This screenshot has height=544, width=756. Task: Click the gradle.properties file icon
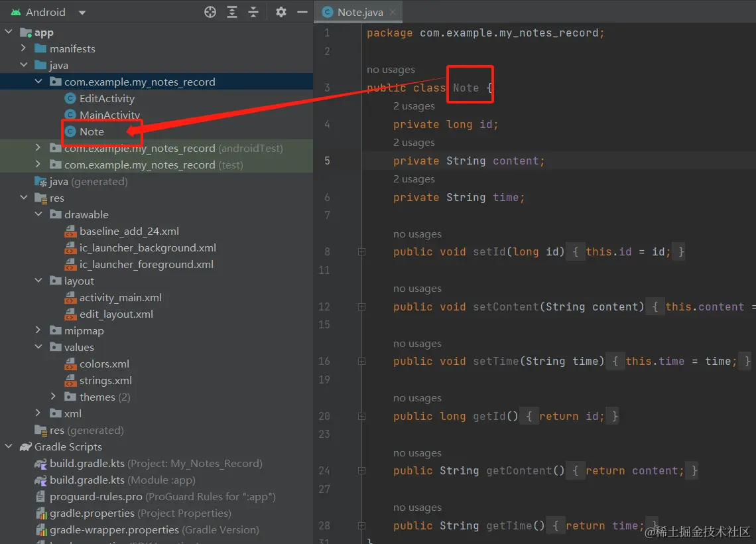click(x=41, y=513)
